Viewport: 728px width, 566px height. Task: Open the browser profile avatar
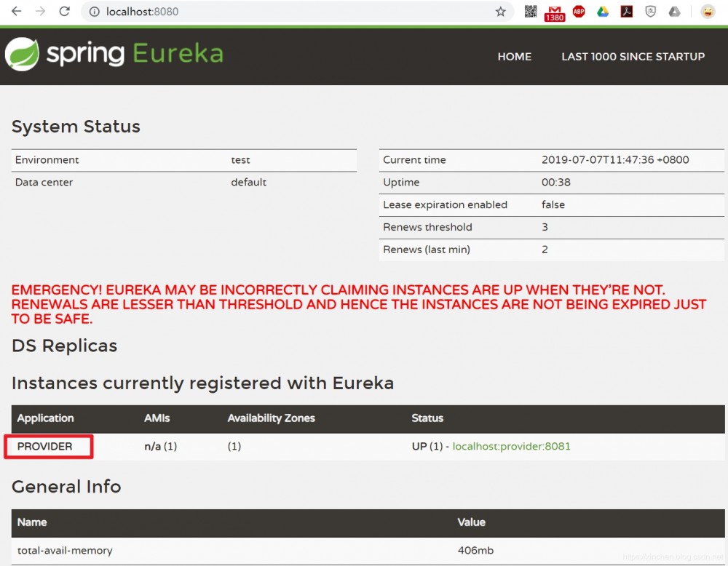pos(708,11)
